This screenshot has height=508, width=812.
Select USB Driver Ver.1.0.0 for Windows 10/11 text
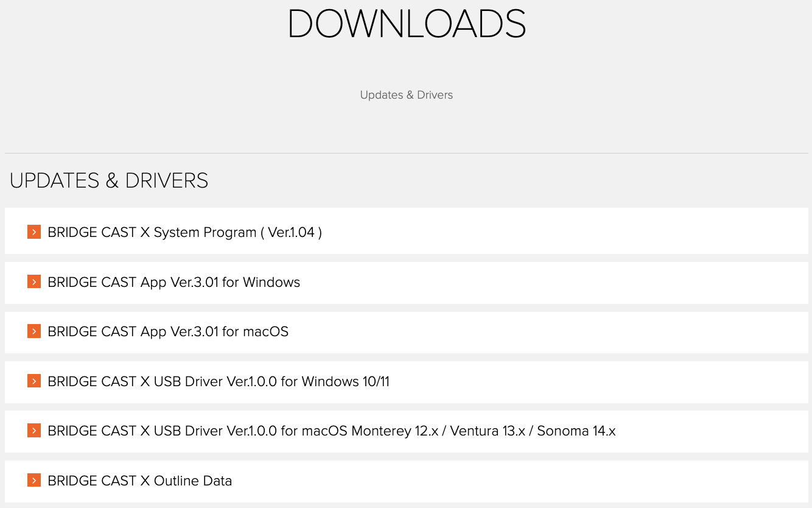tap(219, 381)
